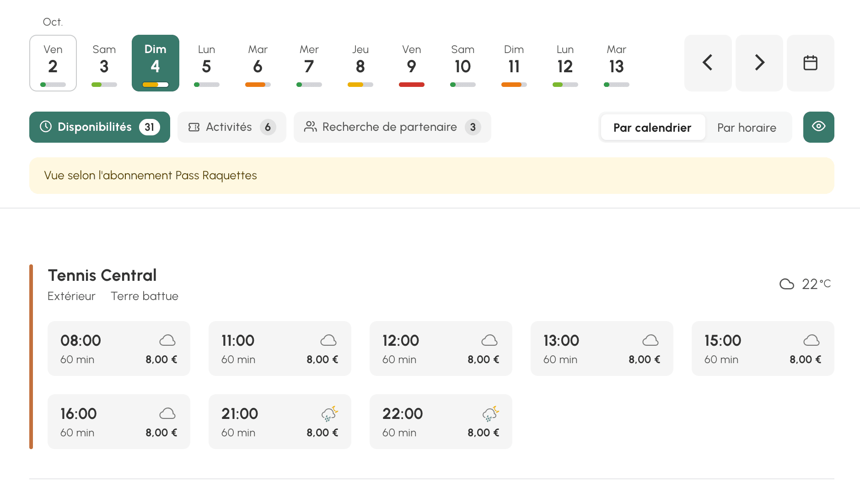The height and width of the screenshot is (504, 860).
Task: Choose Tuesday 6 in the date strip
Action: [258, 63]
